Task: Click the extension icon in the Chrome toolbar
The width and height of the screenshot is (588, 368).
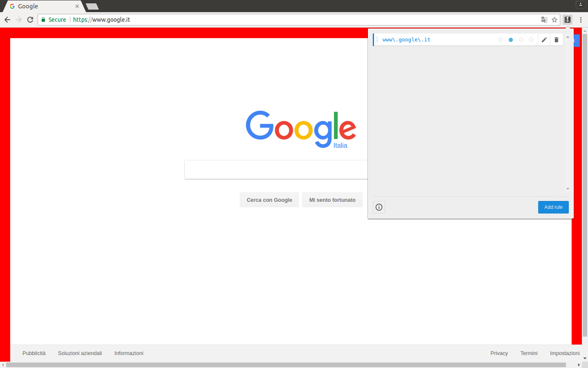Action: tap(568, 20)
